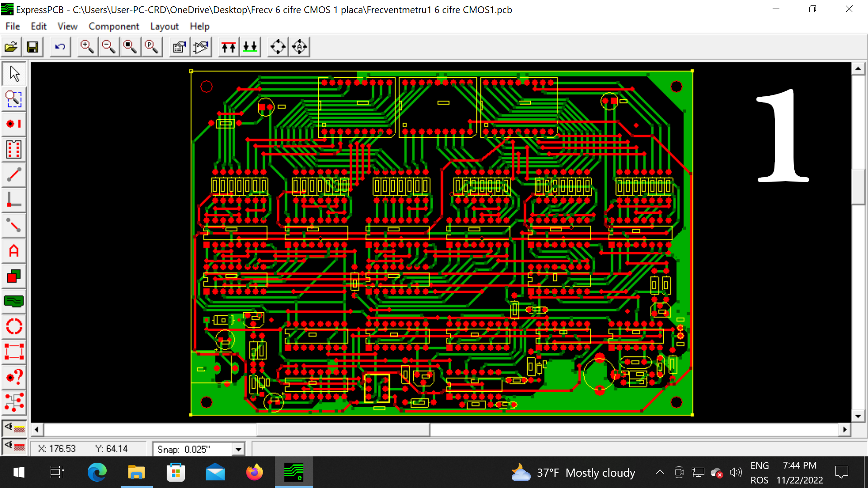Select the filled plane tool
The width and height of the screenshot is (868, 488).
click(x=14, y=301)
